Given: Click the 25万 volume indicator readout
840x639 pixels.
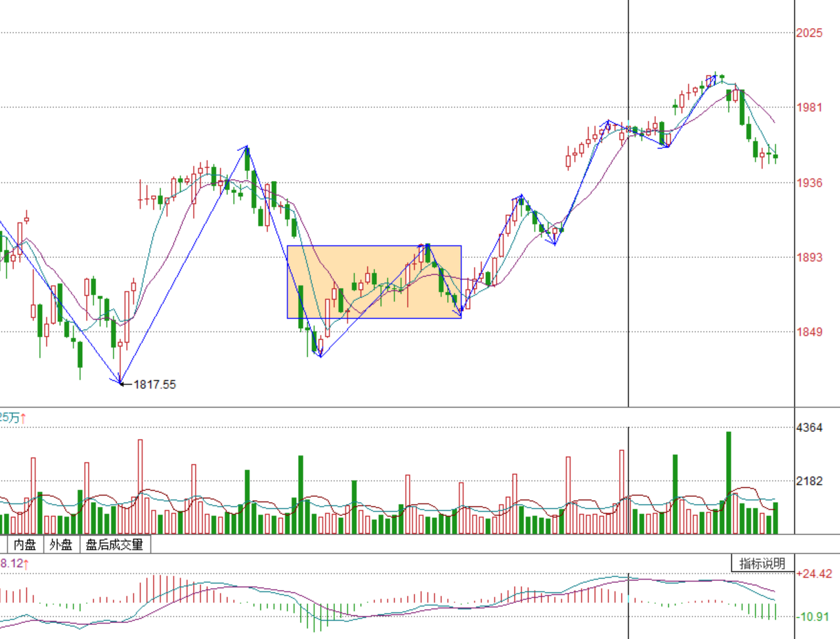Looking at the screenshot, I should click(11, 418).
